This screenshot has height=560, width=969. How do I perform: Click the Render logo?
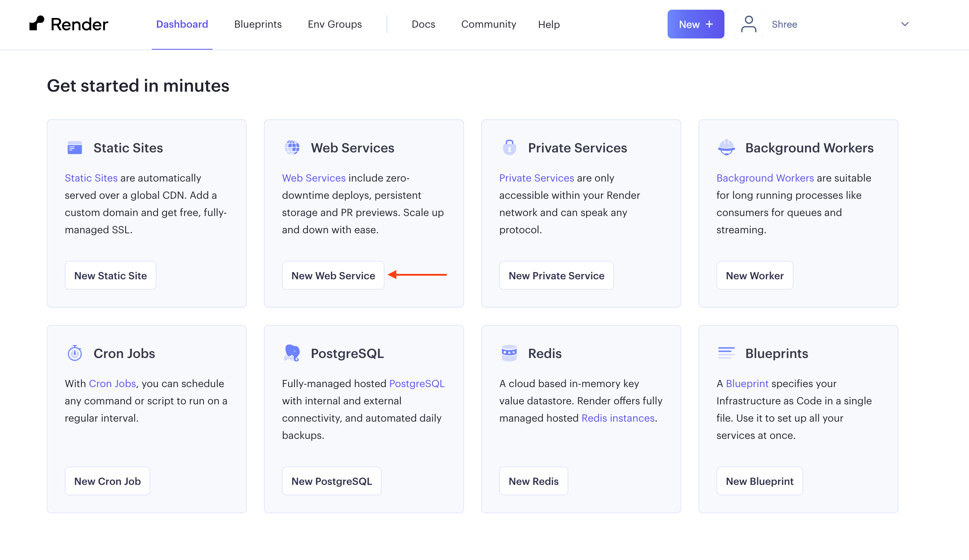pos(69,24)
